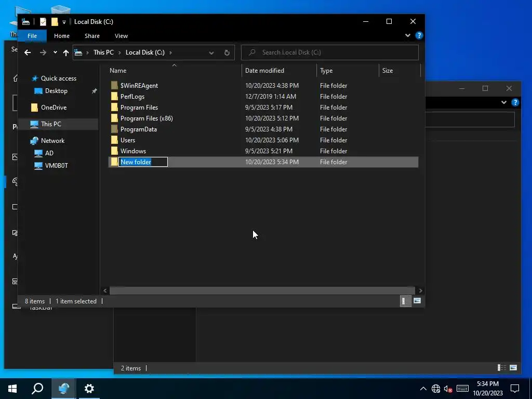Click Large icons view in background Explorer window
Viewport: 532px width, 399px height.
click(x=513, y=368)
